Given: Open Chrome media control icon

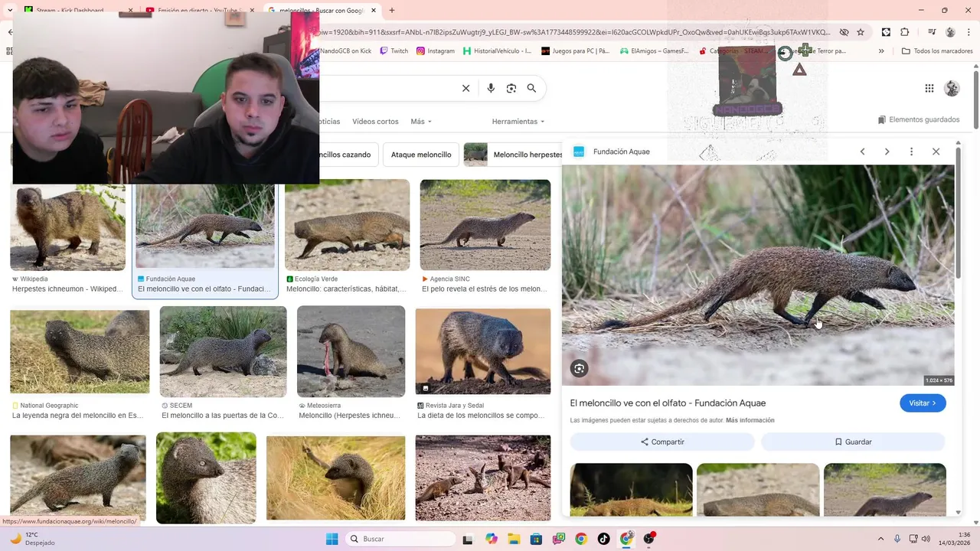Looking at the screenshot, I should tap(932, 32).
